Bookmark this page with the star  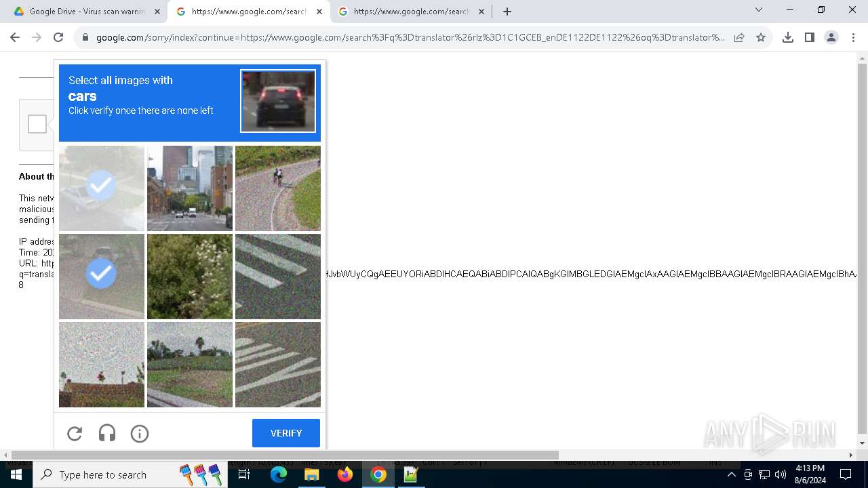(761, 37)
